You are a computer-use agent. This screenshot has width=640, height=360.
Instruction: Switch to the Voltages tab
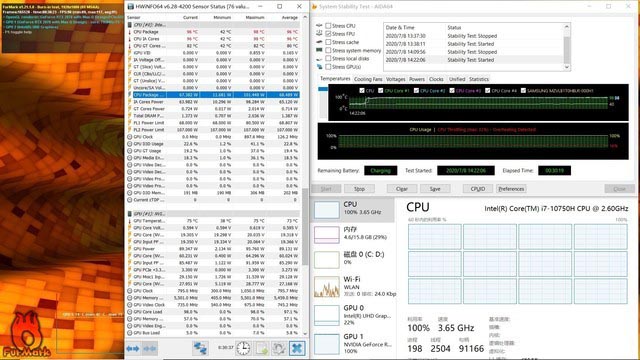click(x=396, y=79)
